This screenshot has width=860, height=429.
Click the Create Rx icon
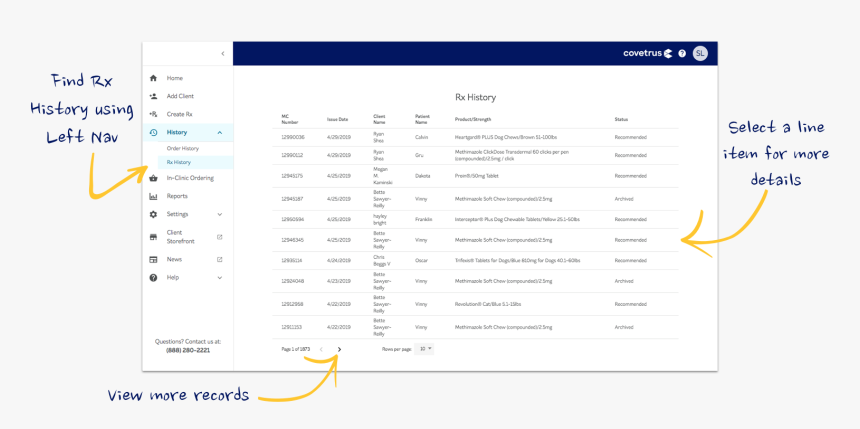pyautogui.click(x=153, y=114)
